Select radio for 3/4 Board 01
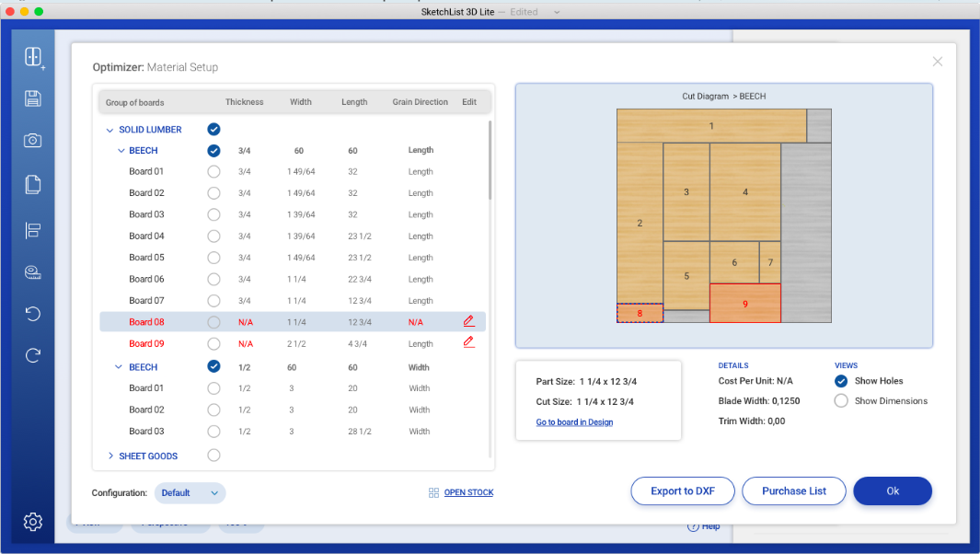Screen dimensions: 980x554 coord(213,171)
